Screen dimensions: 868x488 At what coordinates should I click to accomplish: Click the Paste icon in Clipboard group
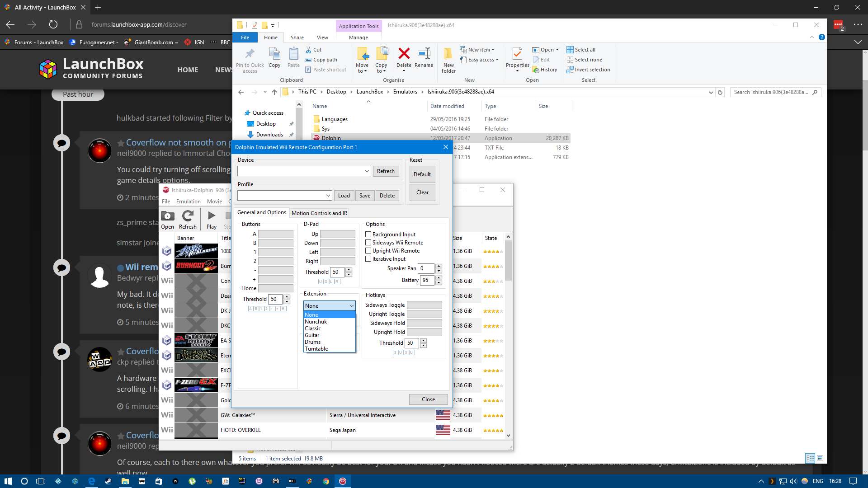point(293,54)
